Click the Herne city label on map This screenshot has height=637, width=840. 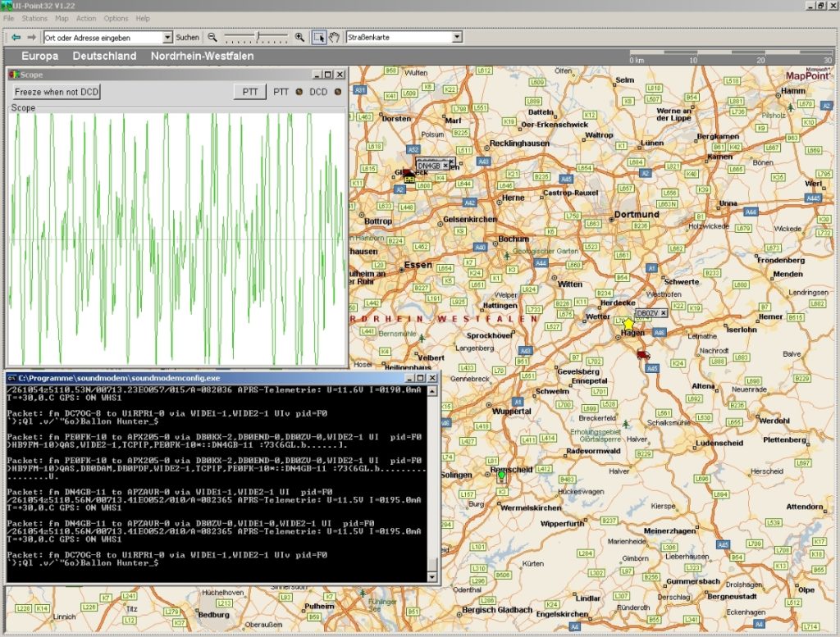pos(514,198)
